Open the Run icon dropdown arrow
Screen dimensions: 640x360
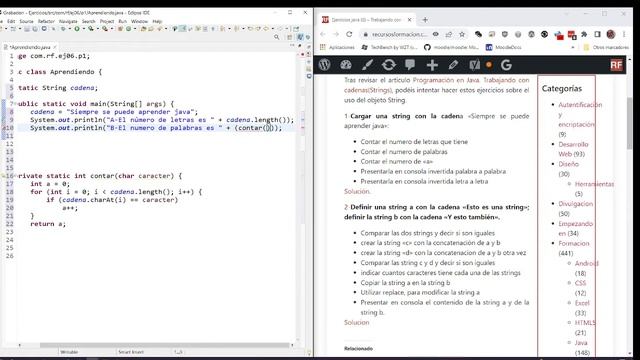click(84, 29)
